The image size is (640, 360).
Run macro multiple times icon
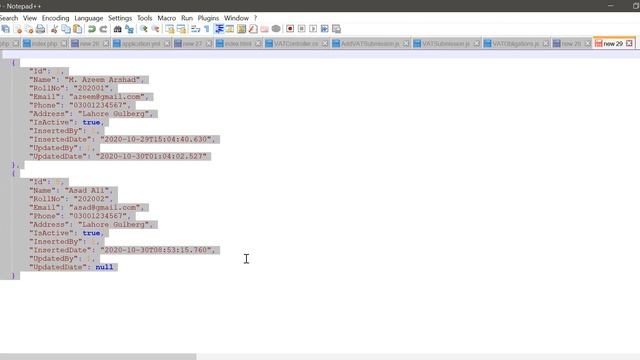[x=324, y=29]
